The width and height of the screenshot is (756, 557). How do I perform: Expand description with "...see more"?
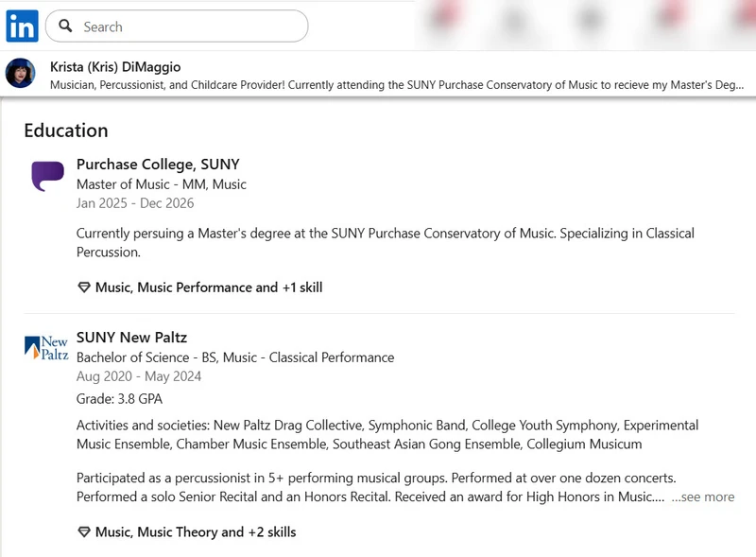point(703,496)
